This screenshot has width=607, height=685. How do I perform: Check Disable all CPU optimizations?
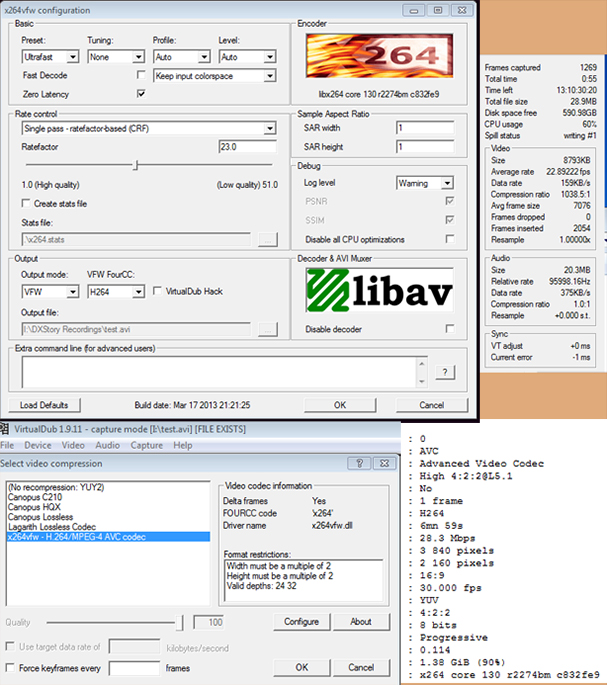(x=450, y=239)
